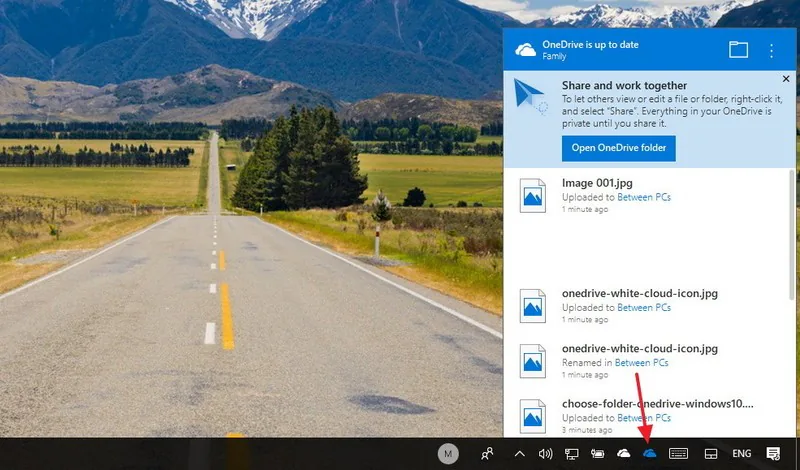The height and width of the screenshot is (470, 800).
Task: Select the choose-folder-onedrive-windows10 file name
Action: click(658, 404)
